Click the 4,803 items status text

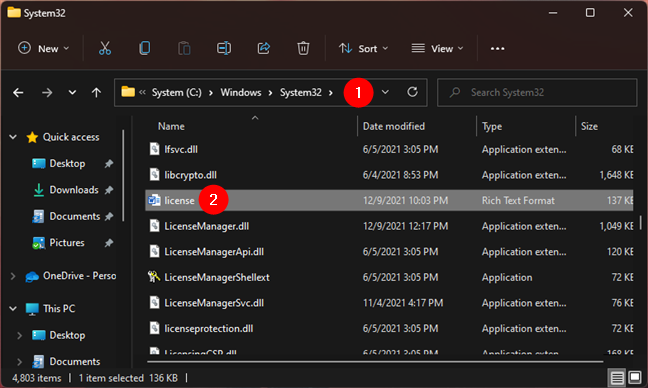tap(37, 378)
